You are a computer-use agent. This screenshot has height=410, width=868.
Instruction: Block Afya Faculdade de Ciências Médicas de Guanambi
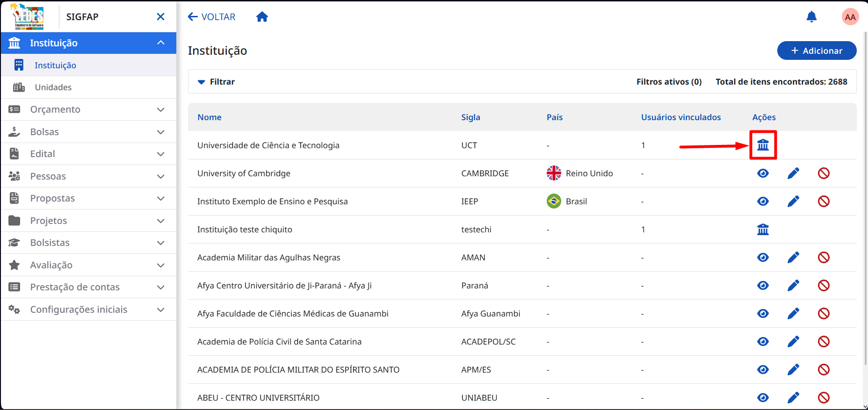(x=824, y=314)
